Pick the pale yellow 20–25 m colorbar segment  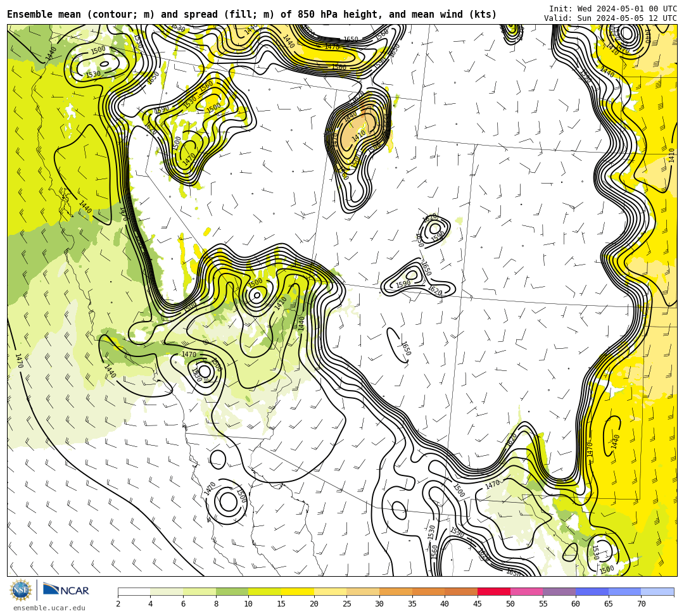coord(330,591)
